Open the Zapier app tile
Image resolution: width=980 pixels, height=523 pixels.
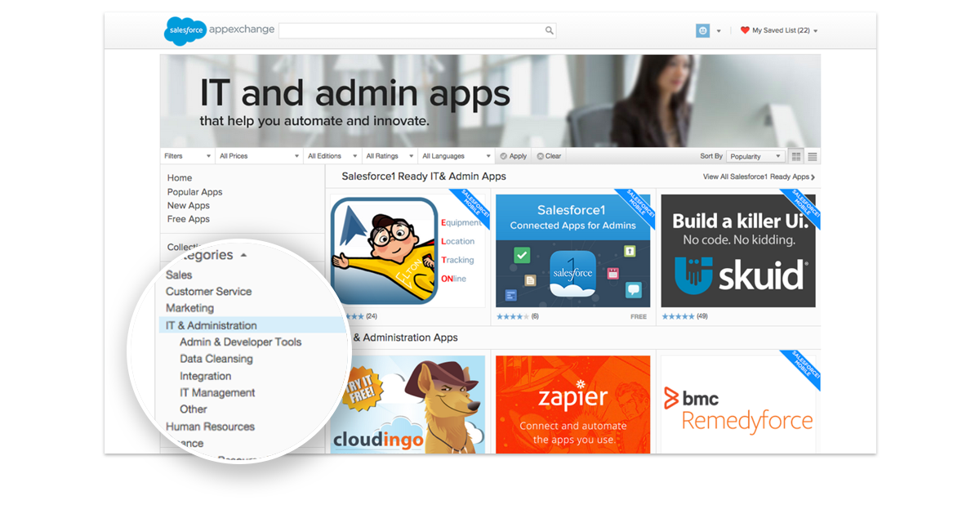[x=573, y=404]
